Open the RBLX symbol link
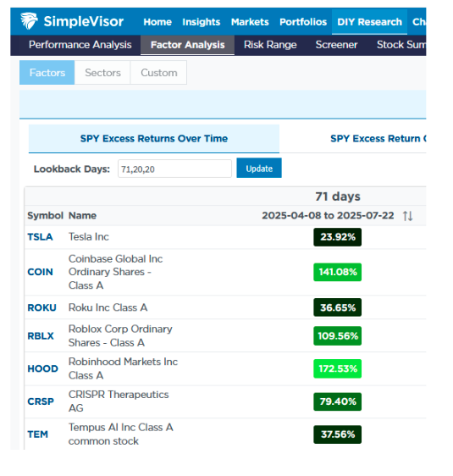 click(x=41, y=336)
